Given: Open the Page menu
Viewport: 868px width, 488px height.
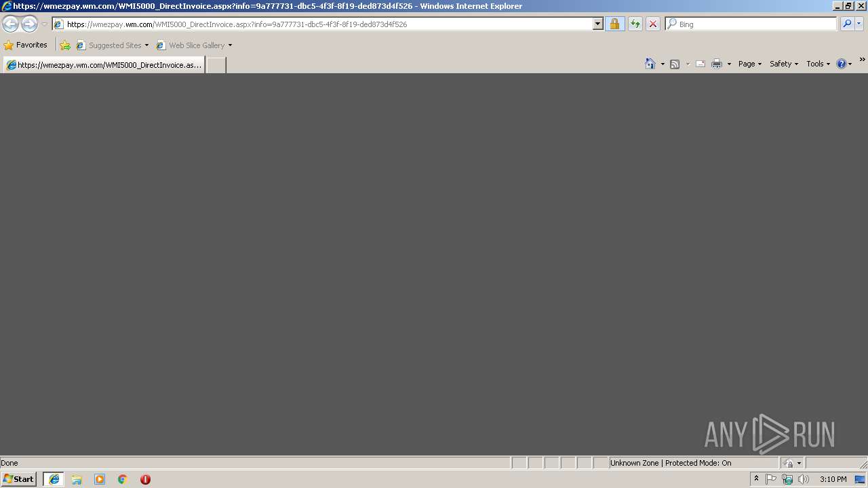Looking at the screenshot, I should tap(750, 64).
